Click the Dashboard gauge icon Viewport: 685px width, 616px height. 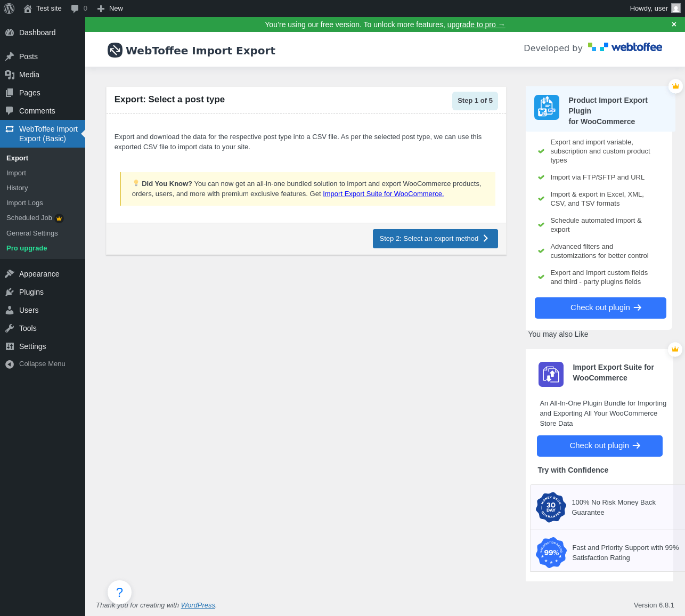tap(10, 33)
